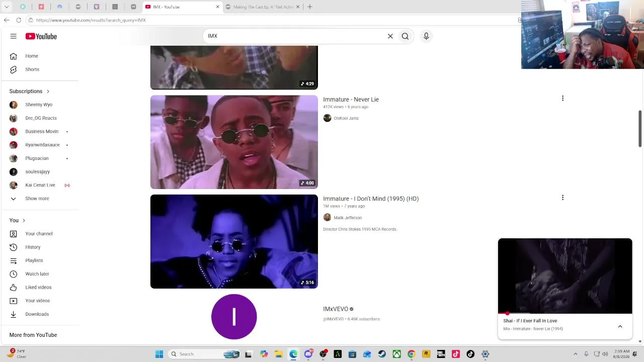The width and height of the screenshot is (644, 362).
Task: Submit search with the magnifier button
Action: point(405,36)
